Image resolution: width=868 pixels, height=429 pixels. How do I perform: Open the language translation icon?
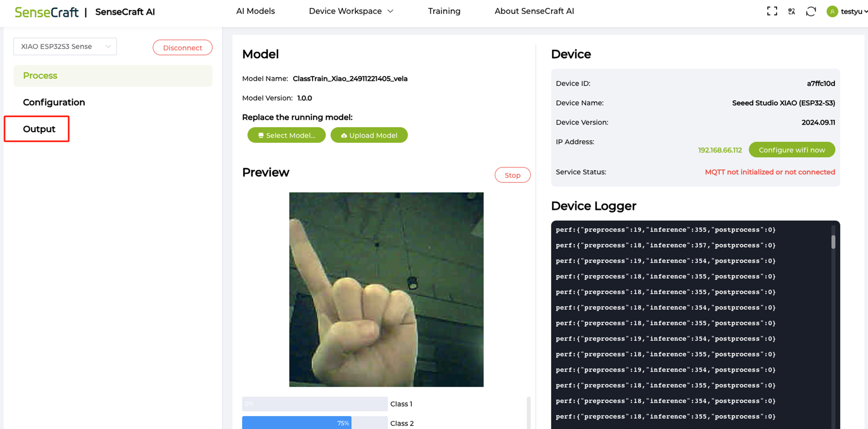792,11
